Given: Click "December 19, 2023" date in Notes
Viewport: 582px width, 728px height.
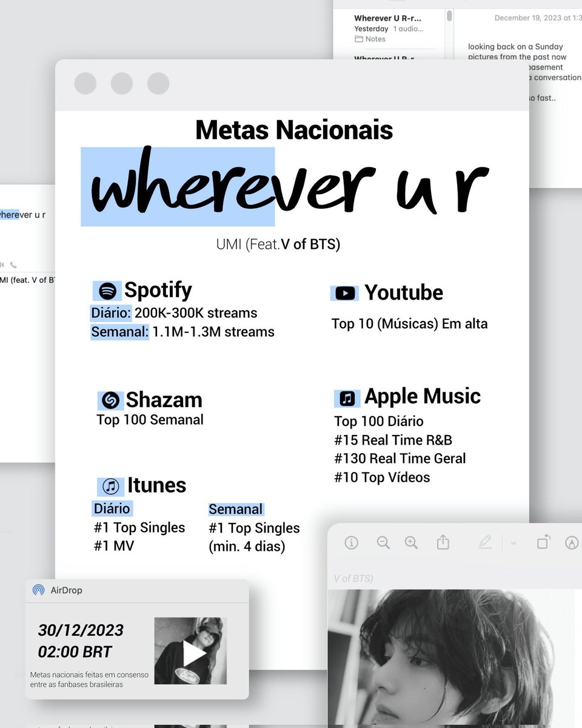Looking at the screenshot, I should click(526, 18).
